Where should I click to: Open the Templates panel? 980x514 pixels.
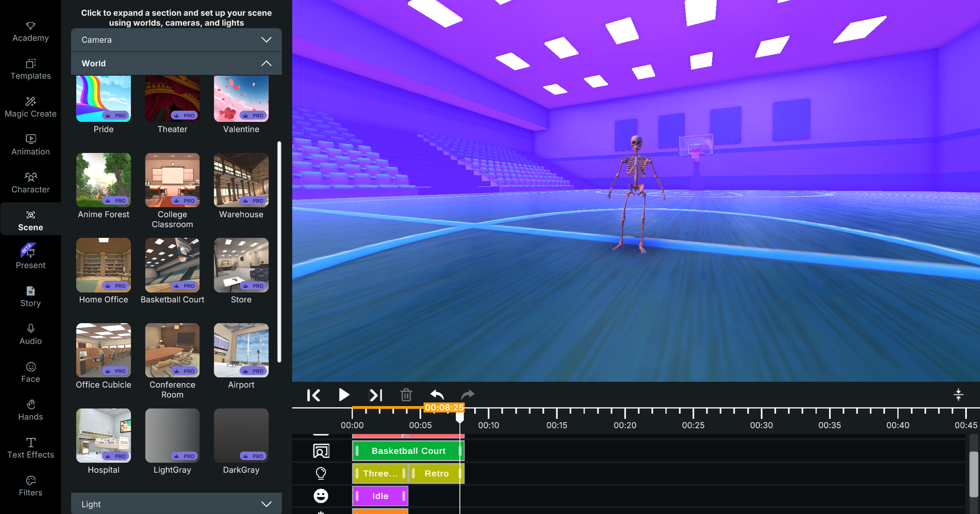(x=30, y=69)
